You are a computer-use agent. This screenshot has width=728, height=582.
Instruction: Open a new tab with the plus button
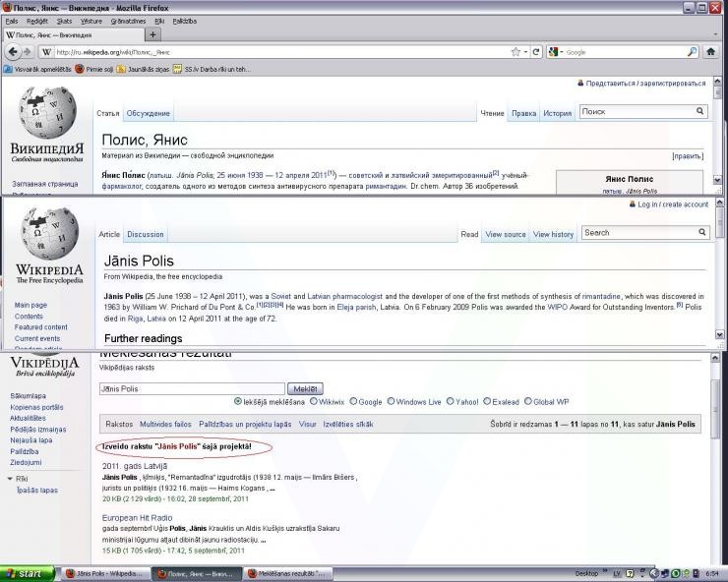(152, 34)
